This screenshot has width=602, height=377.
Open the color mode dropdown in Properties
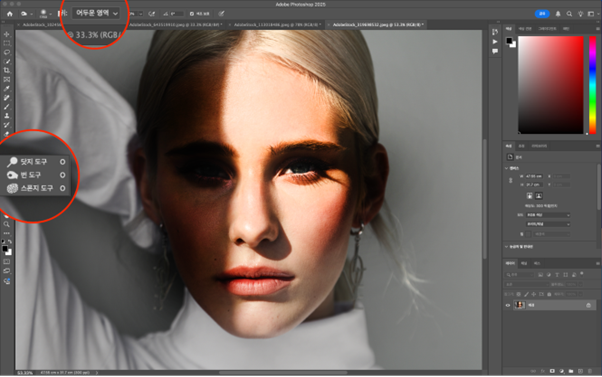coord(547,215)
